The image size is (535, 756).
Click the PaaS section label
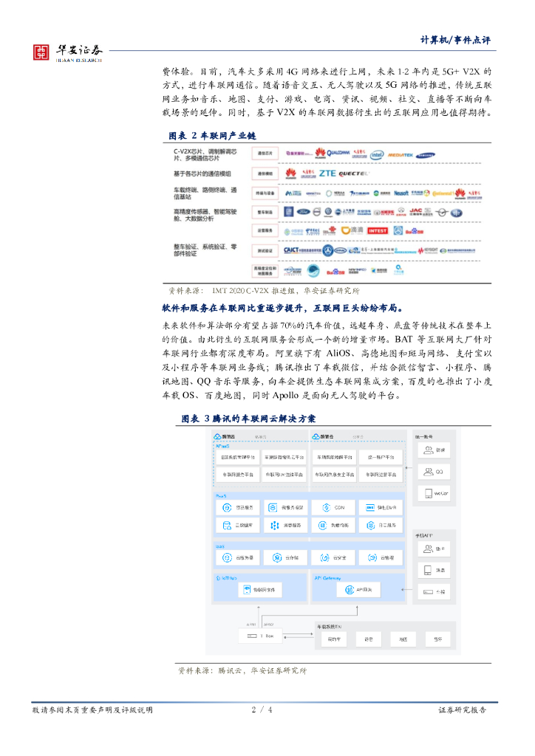[221, 495]
